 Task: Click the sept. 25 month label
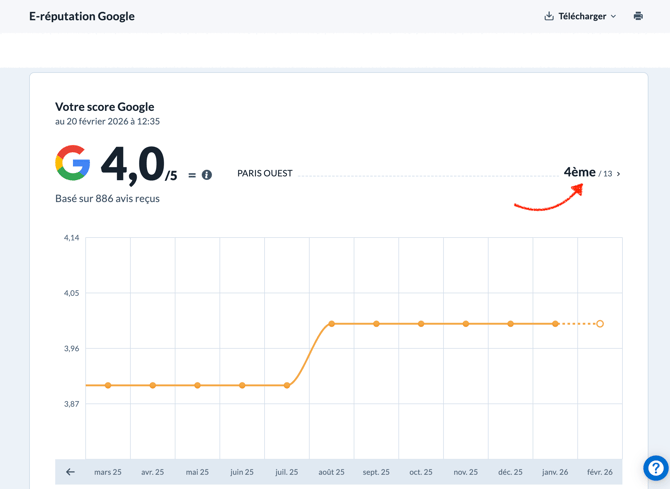(376, 472)
